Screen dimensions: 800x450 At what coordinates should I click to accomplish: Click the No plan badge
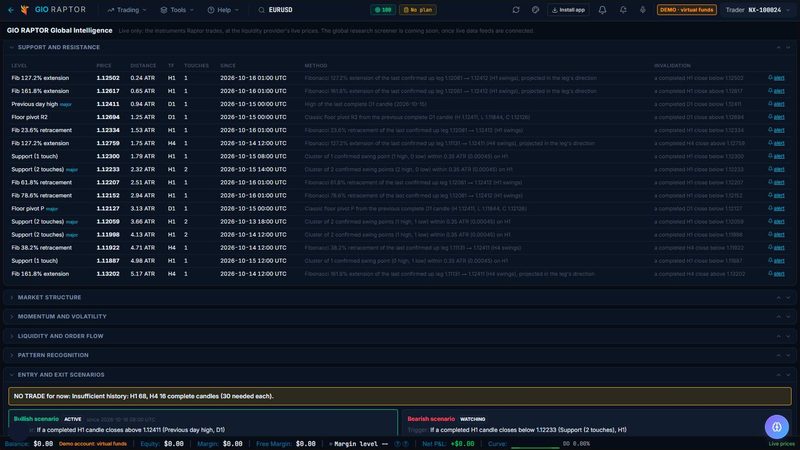417,10
